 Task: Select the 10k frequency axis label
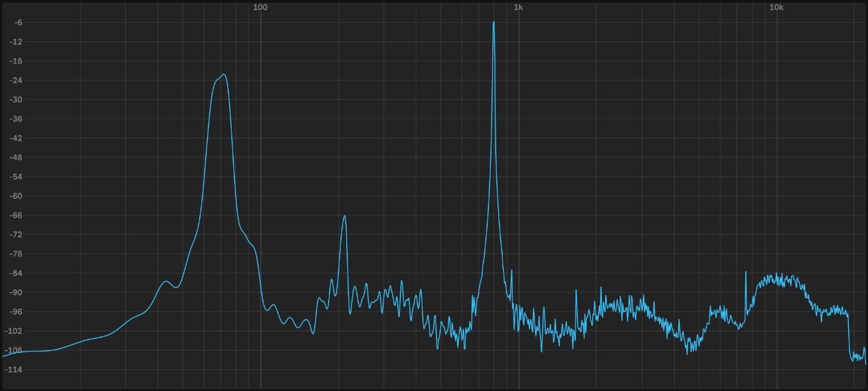(x=776, y=7)
